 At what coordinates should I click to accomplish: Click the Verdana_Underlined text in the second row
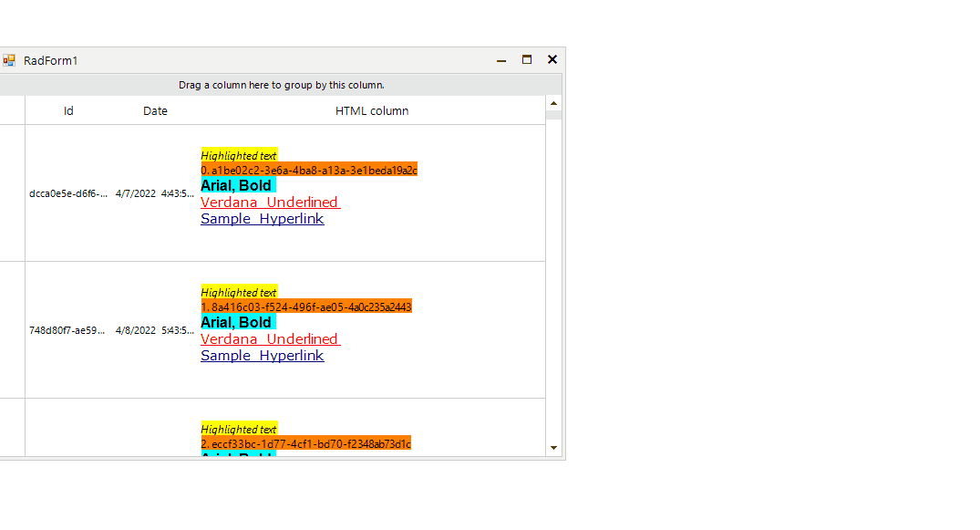(270, 338)
